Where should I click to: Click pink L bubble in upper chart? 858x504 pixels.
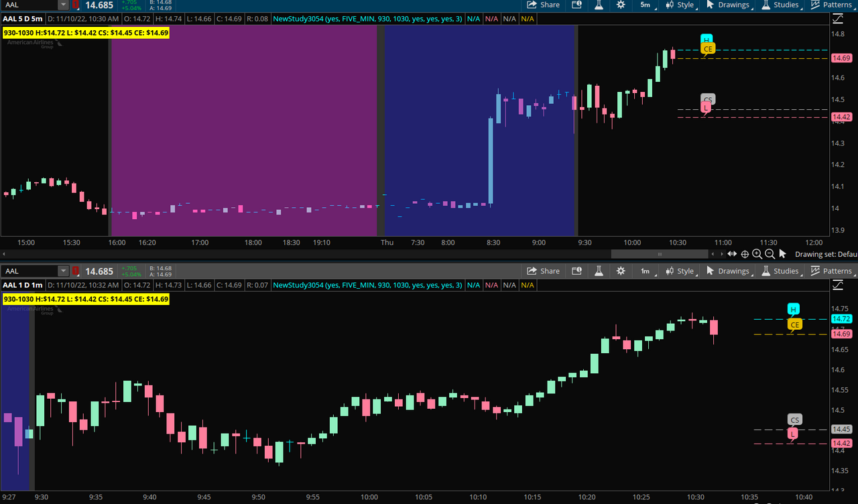click(x=706, y=108)
